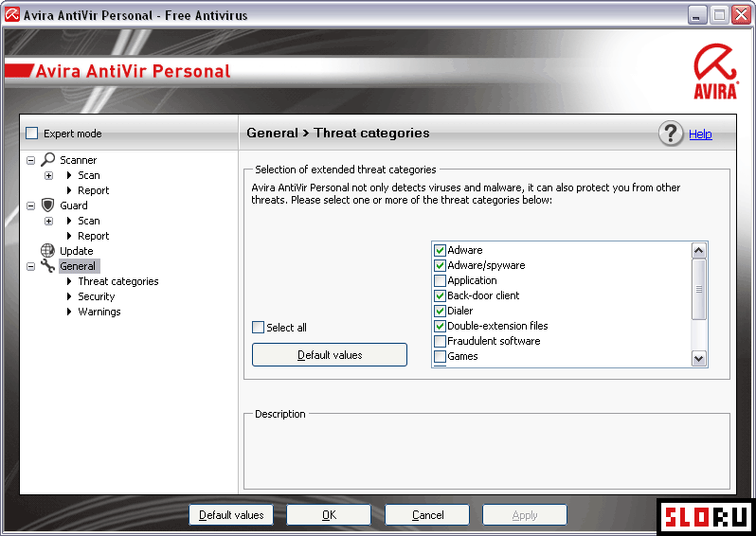Minimize the Avira window

click(x=697, y=15)
